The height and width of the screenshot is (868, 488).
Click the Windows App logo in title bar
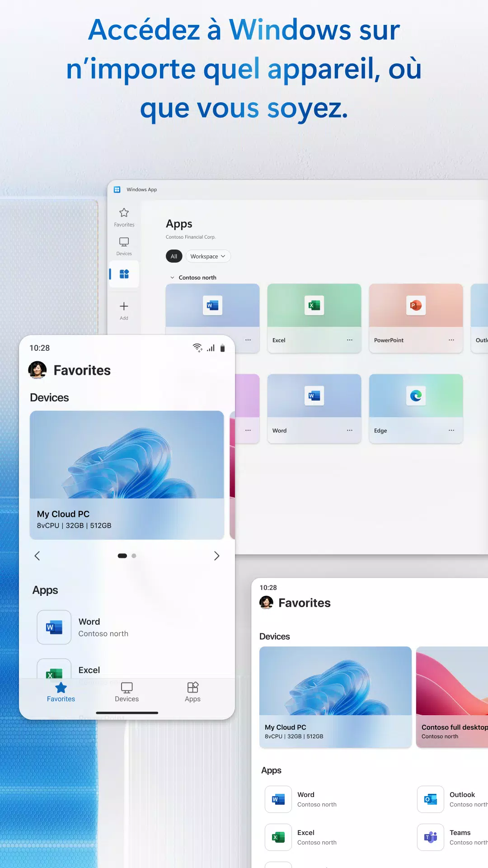pyautogui.click(x=117, y=189)
